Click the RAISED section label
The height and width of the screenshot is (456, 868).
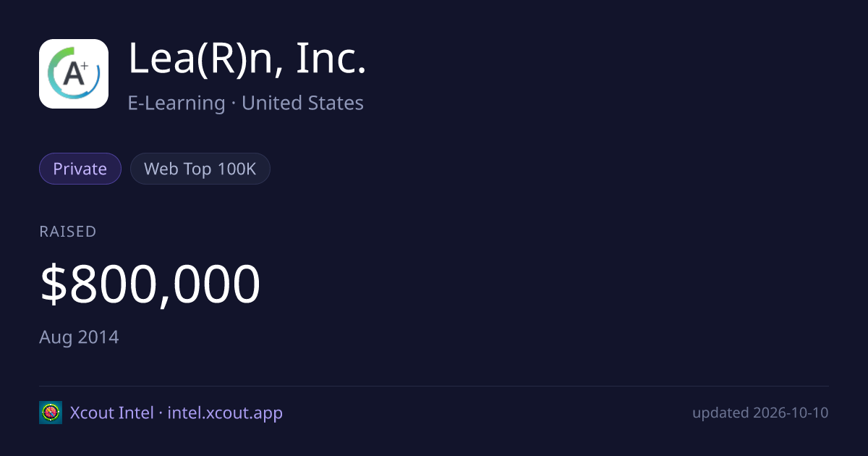click(x=68, y=232)
